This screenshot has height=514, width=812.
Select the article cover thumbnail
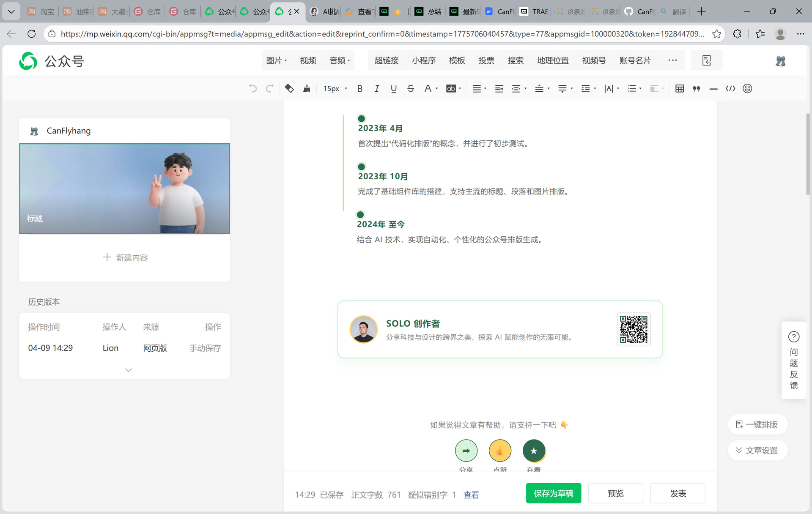tap(124, 189)
